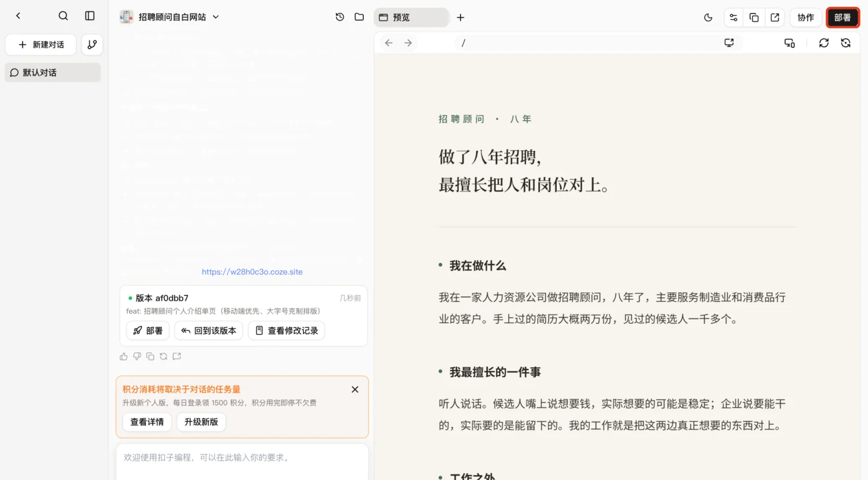Toggle dark mode moon icon

pyautogui.click(x=708, y=17)
